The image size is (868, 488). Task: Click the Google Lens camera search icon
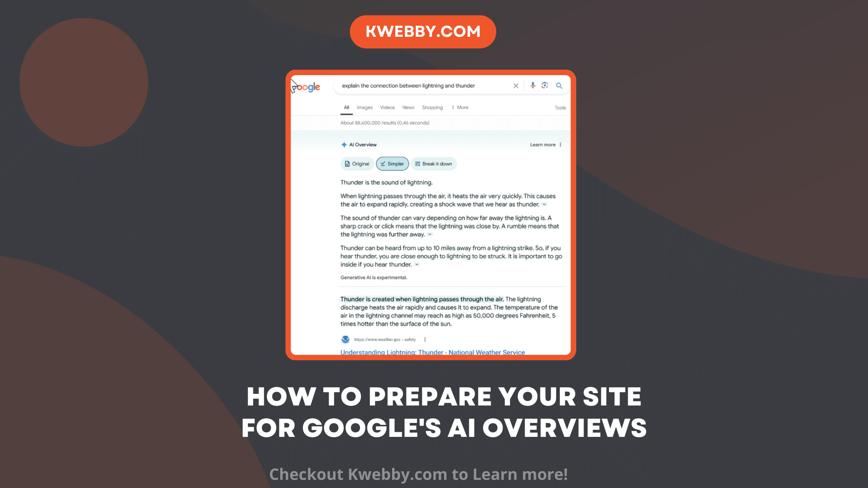544,85
